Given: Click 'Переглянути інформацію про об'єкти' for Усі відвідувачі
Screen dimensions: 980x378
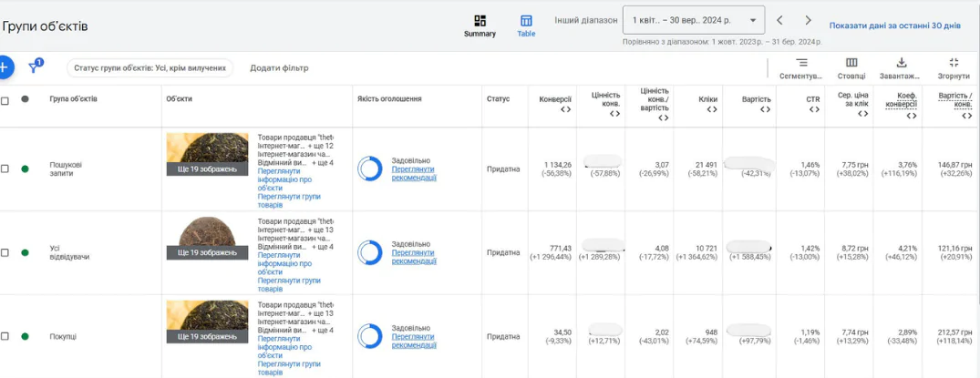Looking at the screenshot, I should pyautogui.click(x=284, y=263).
